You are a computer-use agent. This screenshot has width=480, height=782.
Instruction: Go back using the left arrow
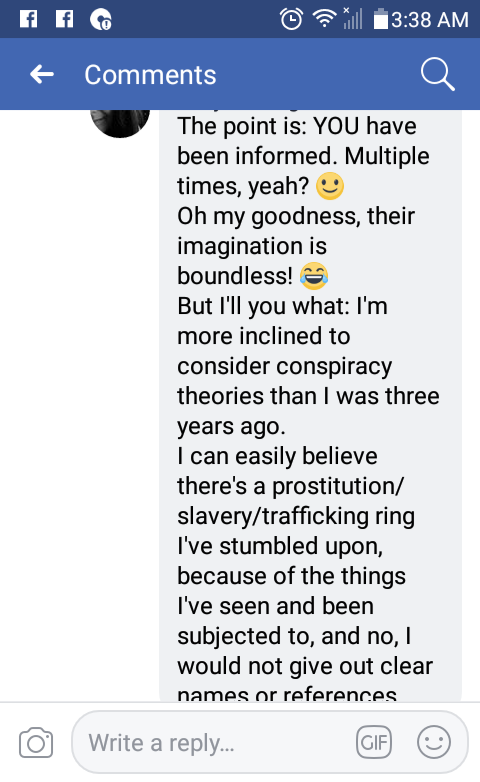(41, 74)
